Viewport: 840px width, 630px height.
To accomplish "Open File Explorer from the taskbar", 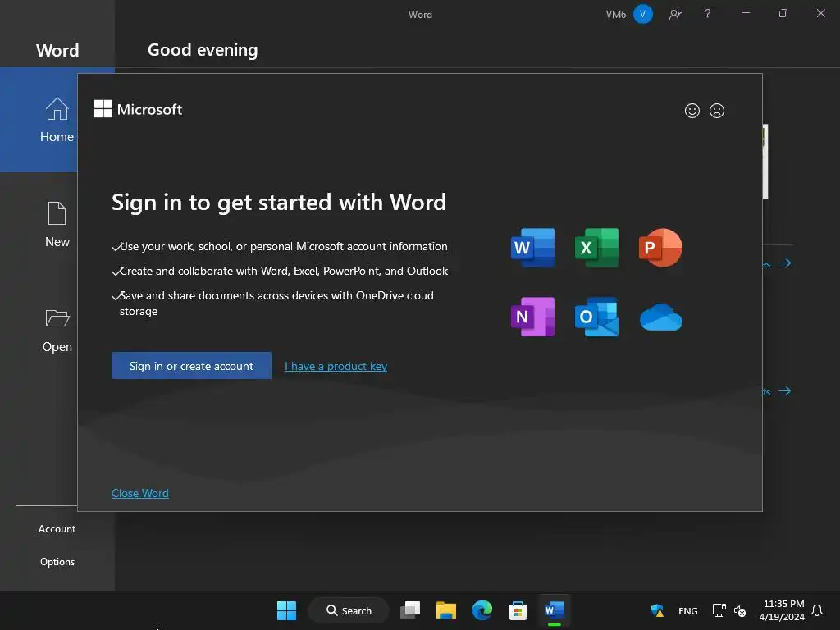I will point(445,610).
